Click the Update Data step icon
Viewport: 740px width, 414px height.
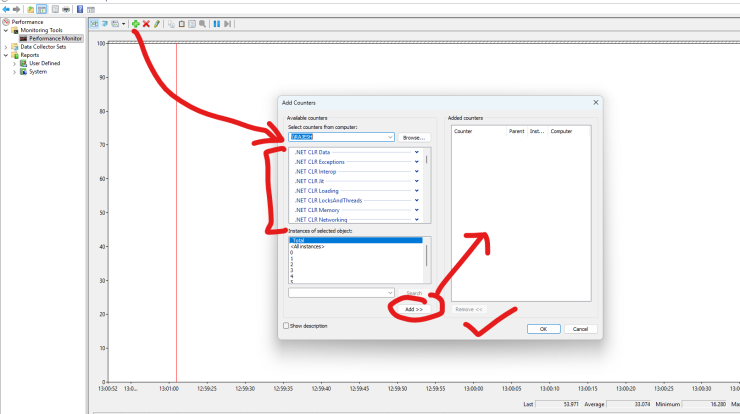pyautogui.click(x=228, y=23)
